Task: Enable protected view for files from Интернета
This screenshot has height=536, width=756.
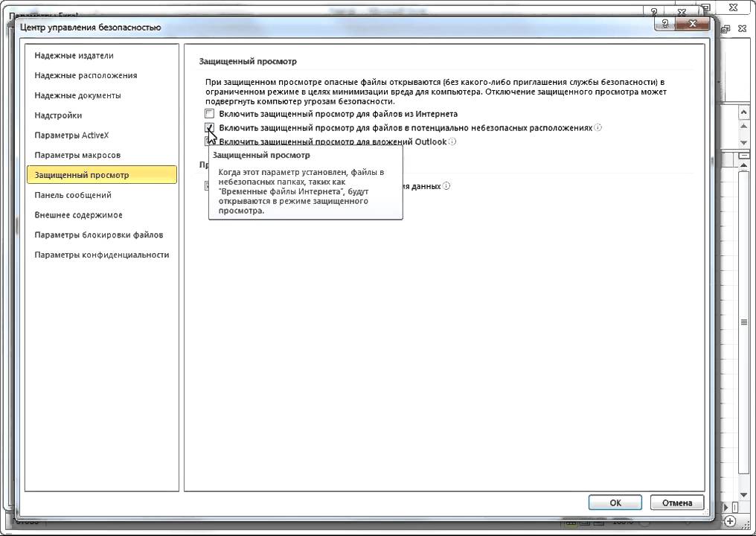Action: tap(209, 114)
